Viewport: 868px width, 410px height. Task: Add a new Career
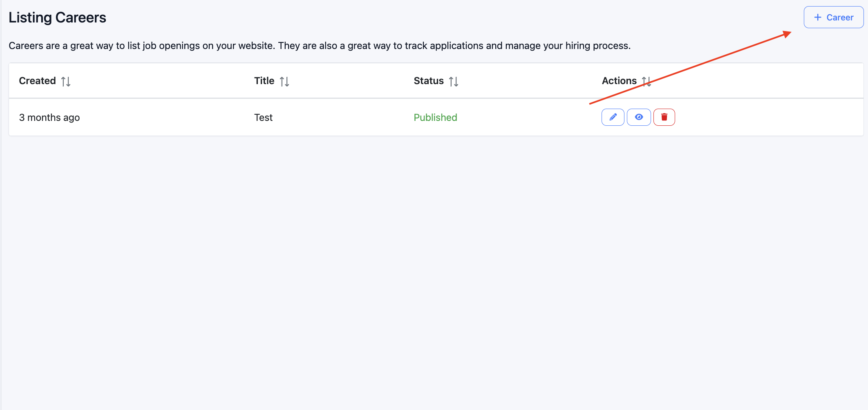point(833,18)
